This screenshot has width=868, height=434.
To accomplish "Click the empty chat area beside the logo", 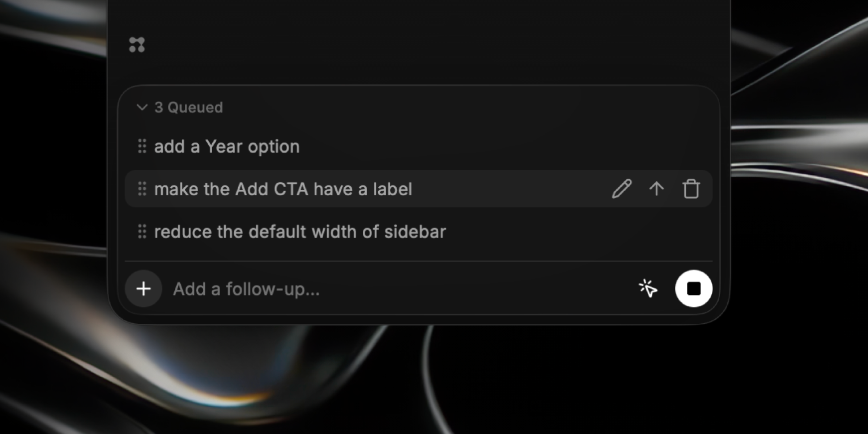I will [416, 43].
